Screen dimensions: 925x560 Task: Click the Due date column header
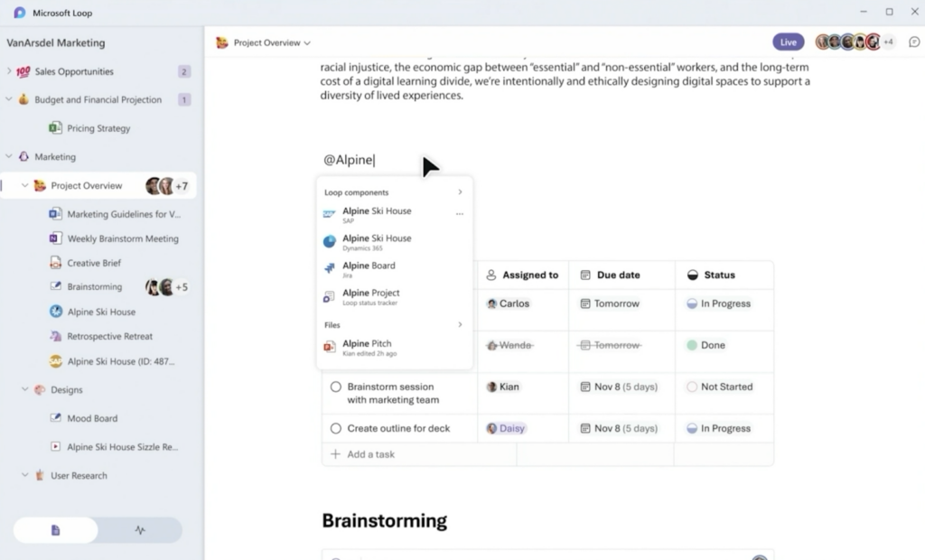pos(621,275)
